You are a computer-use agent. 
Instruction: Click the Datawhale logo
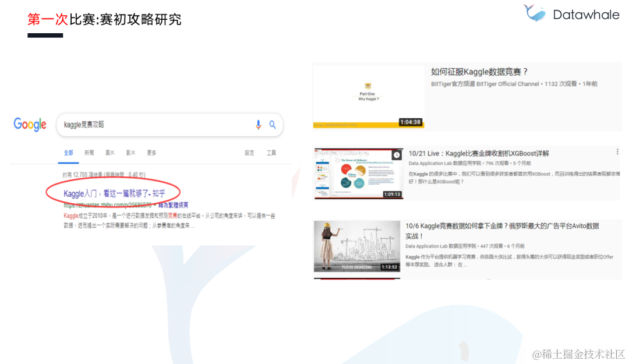point(571,13)
